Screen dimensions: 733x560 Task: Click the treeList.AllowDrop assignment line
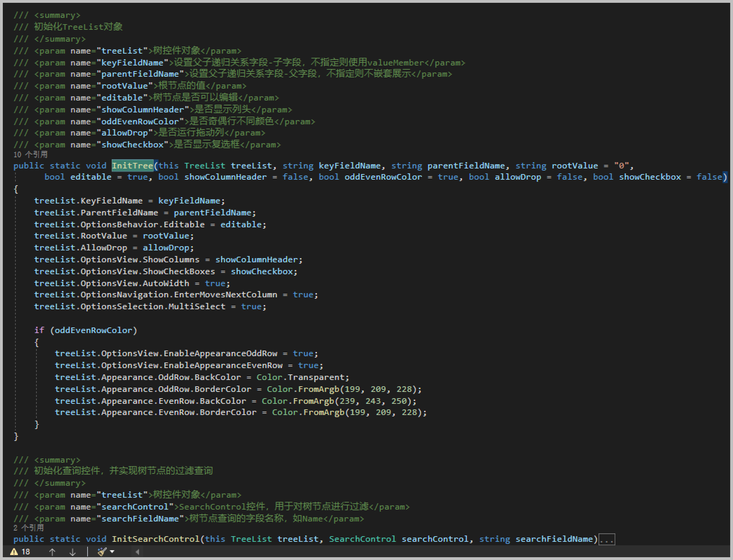(114, 248)
